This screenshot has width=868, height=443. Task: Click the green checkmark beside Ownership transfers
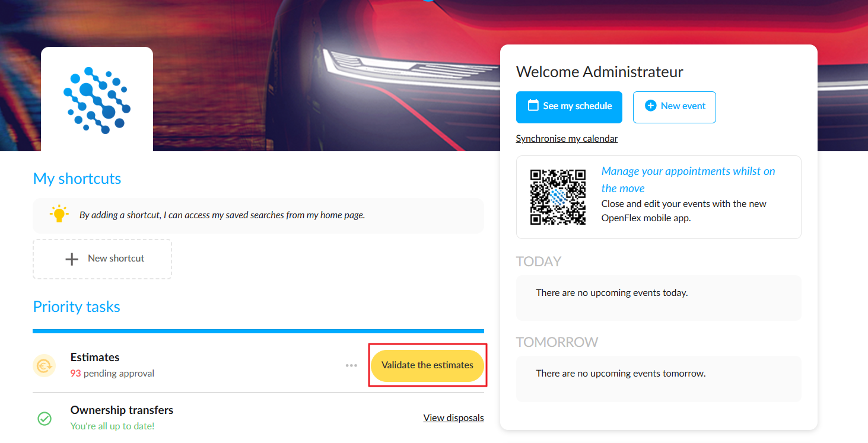click(x=44, y=419)
